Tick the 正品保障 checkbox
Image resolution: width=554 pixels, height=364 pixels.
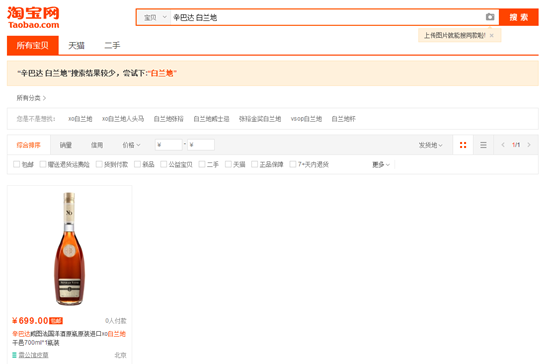tap(254, 164)
